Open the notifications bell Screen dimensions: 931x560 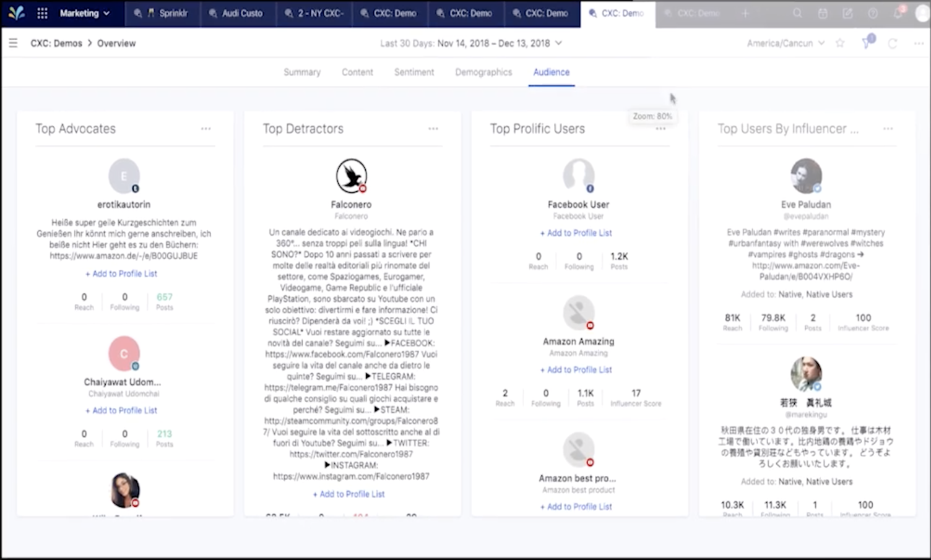(898, 13)
